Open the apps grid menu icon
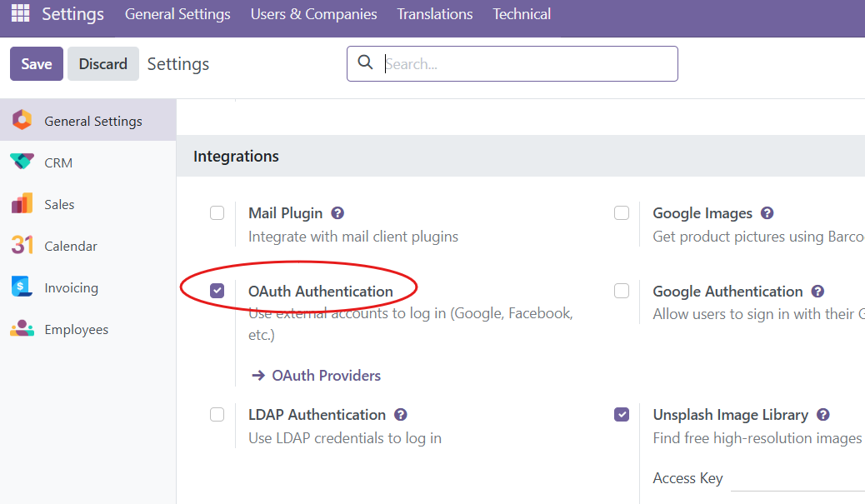This screenshot has height=504, width=865. pyautogui.click(x=20, y=14)
